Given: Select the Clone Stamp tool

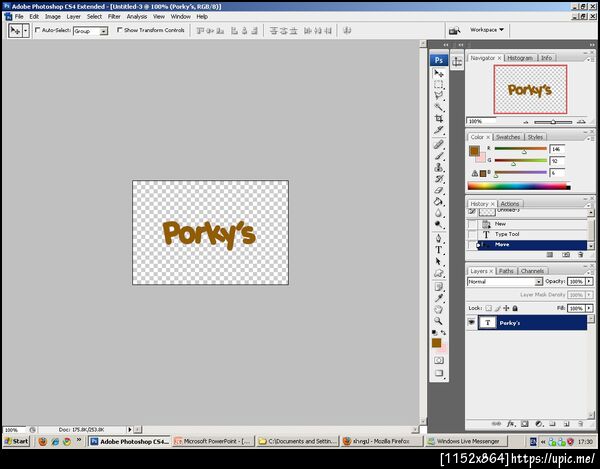Looking at the screenshot, I should coord(439,167).
